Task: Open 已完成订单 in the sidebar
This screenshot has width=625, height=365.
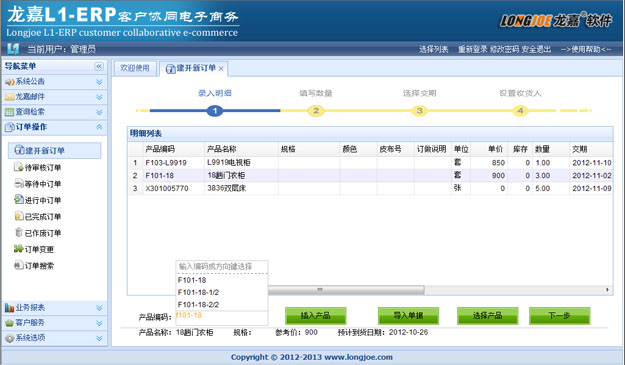Action: (43, 216)
